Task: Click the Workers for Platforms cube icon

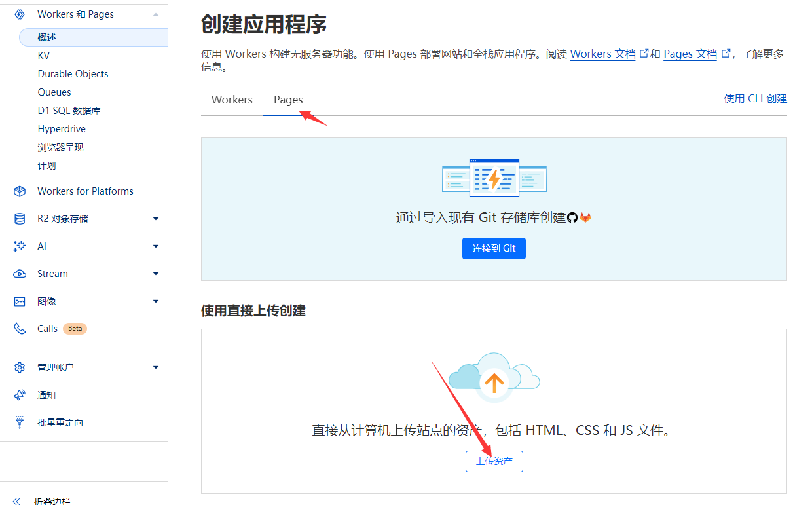Action: pos(20,191)
